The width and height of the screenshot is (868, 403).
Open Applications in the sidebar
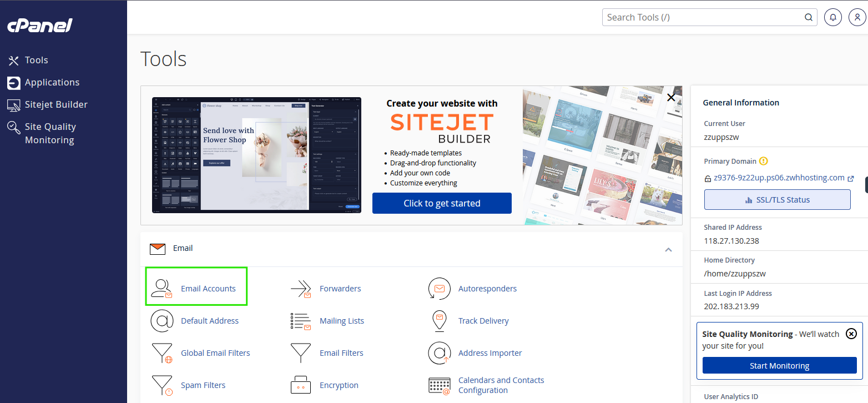[52, 82]
